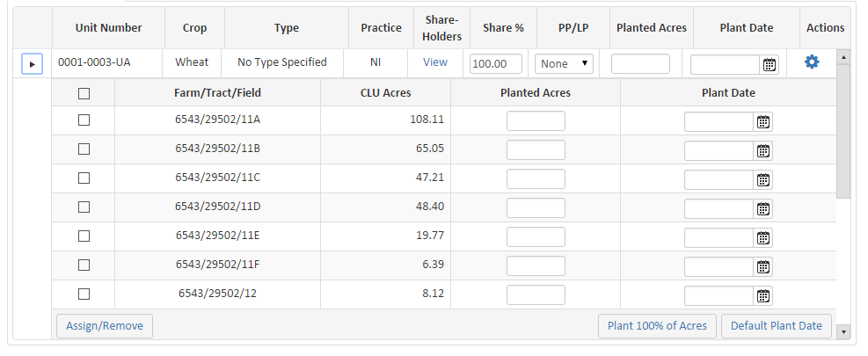This screenshot has width=868, height=356.
Task: Open the PP/LP None dropdown
Action: [x=564, y=63]
